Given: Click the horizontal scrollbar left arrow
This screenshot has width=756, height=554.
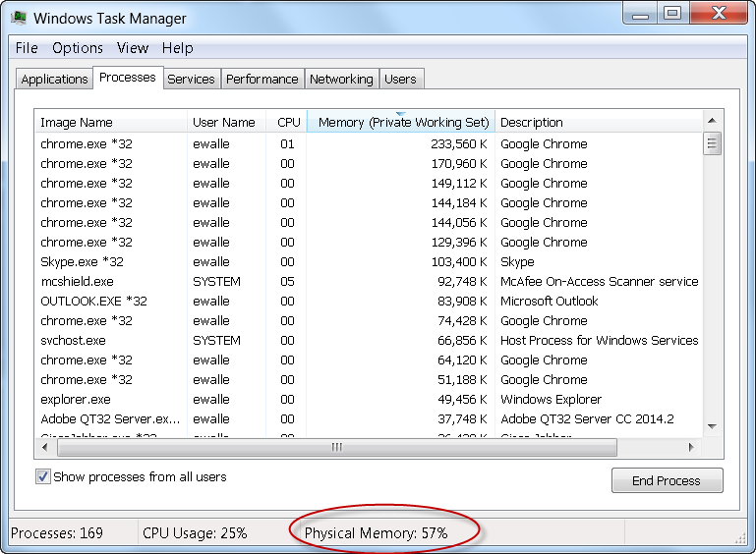Looking at the screenshot, I should coord(45,447).
